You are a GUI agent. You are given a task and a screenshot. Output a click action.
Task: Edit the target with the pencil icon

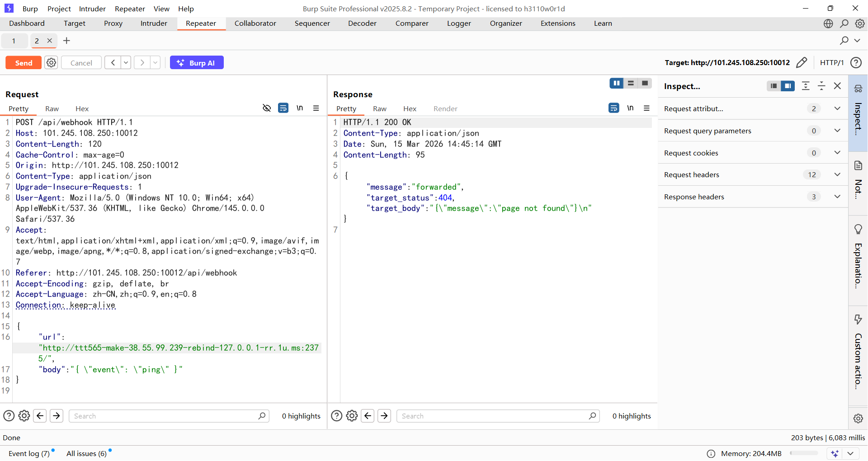(801, 63)
